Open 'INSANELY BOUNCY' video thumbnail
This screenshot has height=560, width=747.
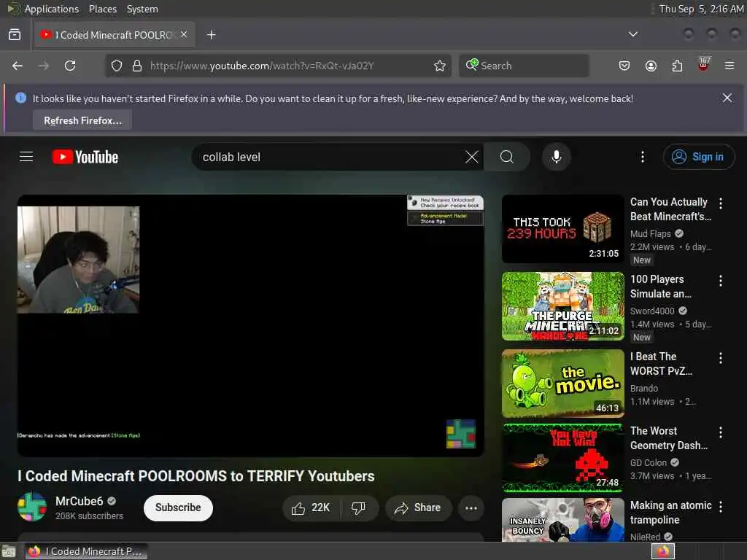click(562, 519)
